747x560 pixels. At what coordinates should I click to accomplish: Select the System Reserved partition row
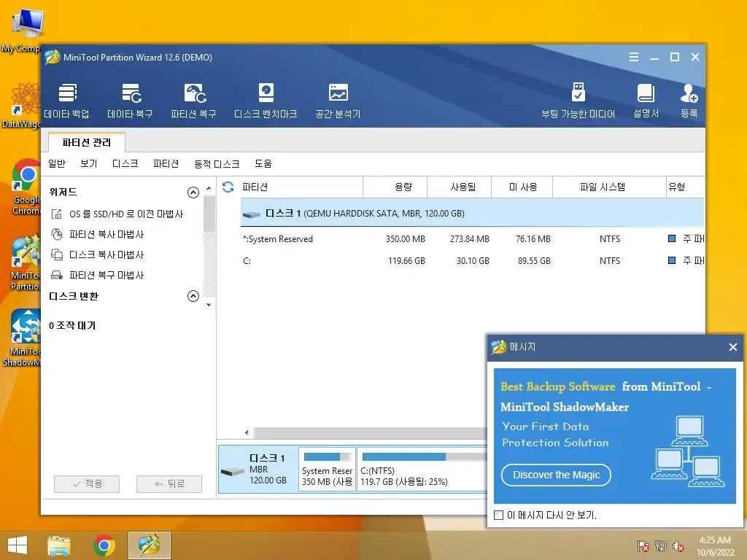click(472, 239)
